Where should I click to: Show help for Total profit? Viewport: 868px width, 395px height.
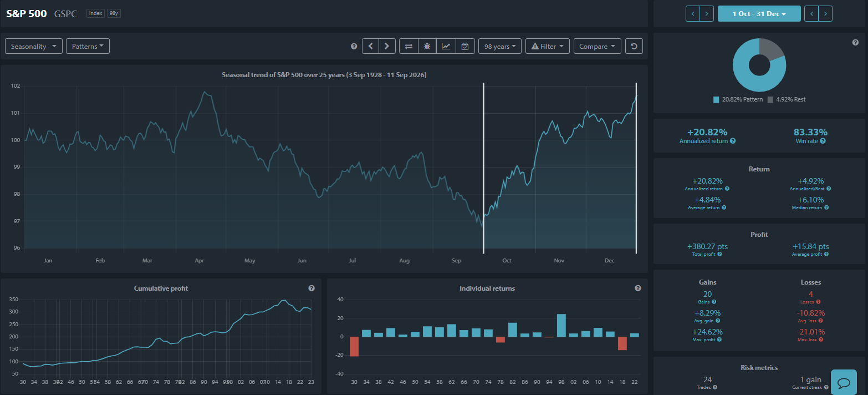[x=719, y=254]
